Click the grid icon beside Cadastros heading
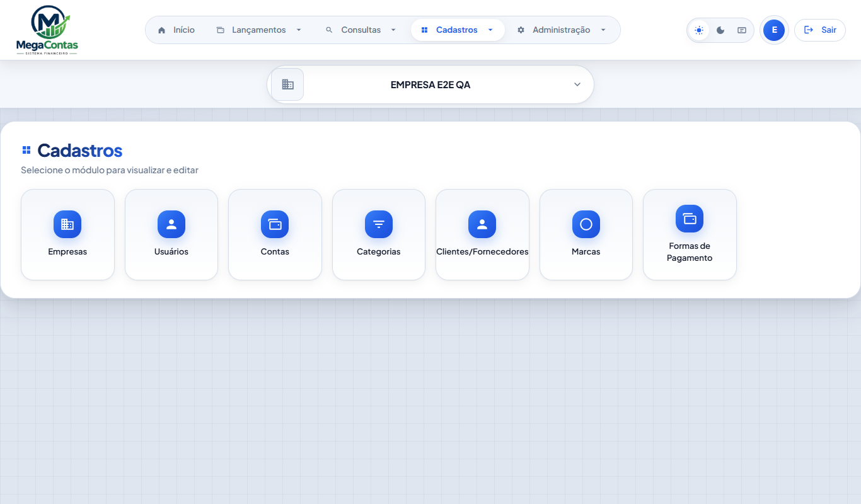Viewport: 861px width, 504px height. (26, 150)
